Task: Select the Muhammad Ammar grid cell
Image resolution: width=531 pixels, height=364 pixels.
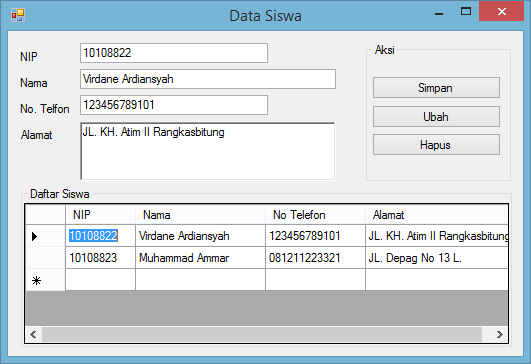Action: [x=200, y=258]
